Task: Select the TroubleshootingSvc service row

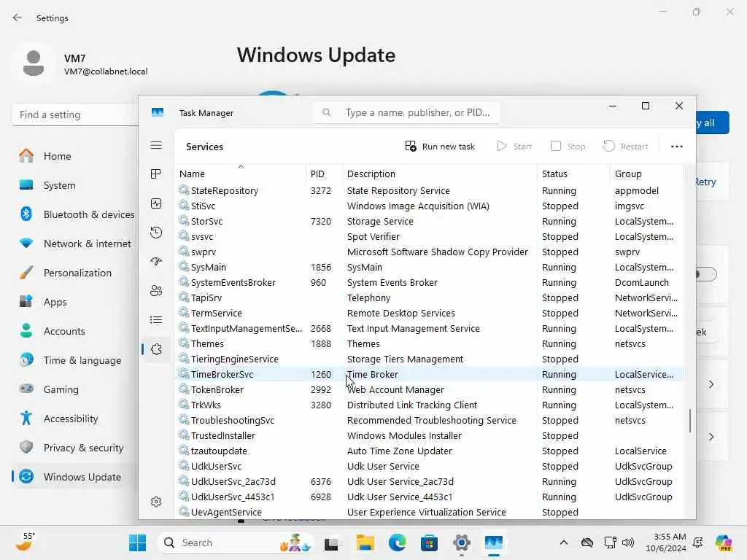Action: tap(429, 421)
